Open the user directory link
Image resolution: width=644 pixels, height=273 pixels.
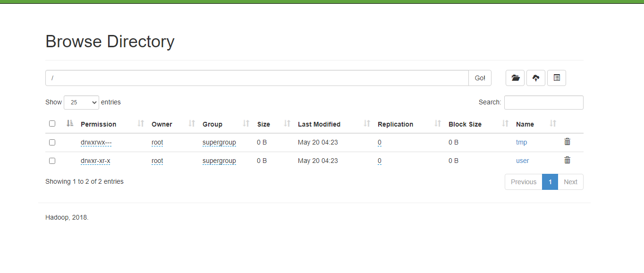(522, 160)
